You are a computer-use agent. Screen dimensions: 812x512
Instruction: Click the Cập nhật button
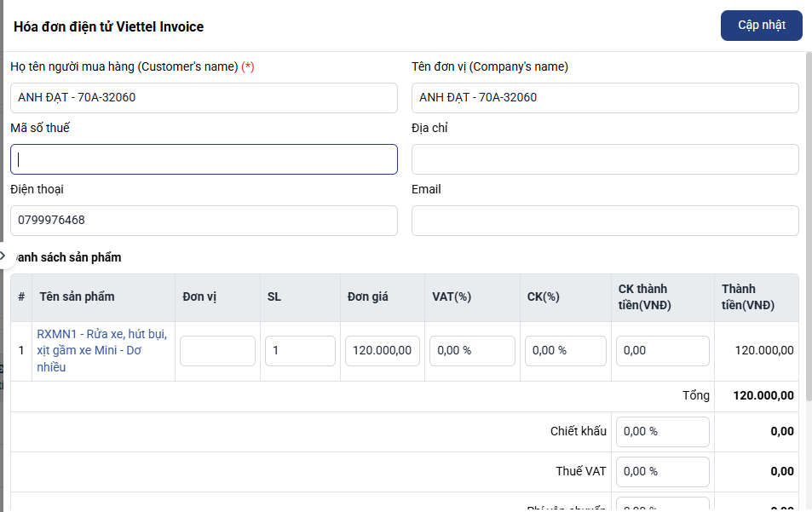click(761, 26)
